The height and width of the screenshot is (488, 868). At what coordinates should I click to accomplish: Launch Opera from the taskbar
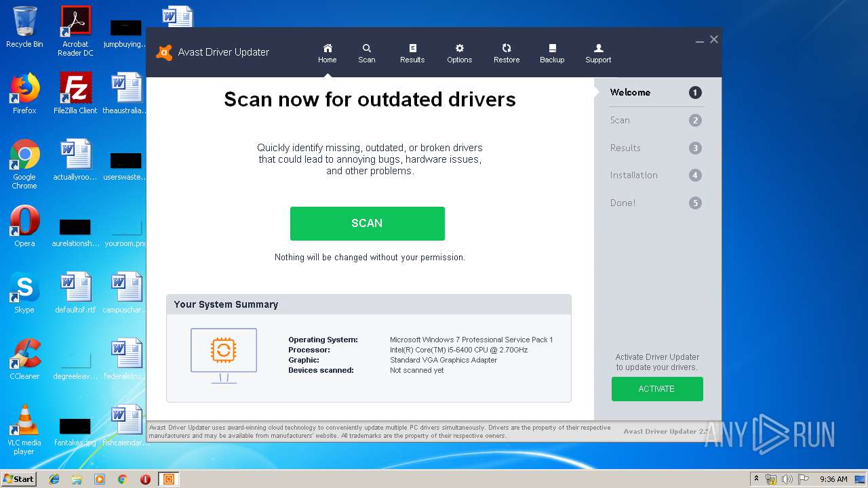point(145,479)
